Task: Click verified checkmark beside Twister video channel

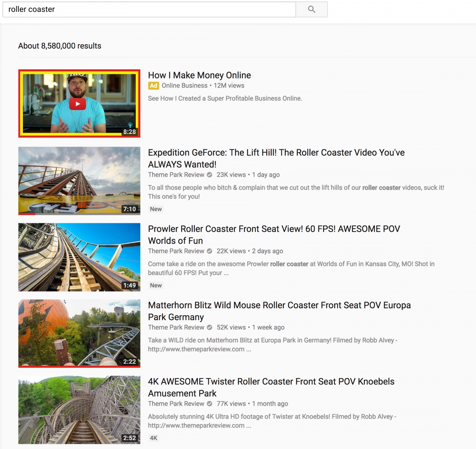Action: (x=209, y=404)
